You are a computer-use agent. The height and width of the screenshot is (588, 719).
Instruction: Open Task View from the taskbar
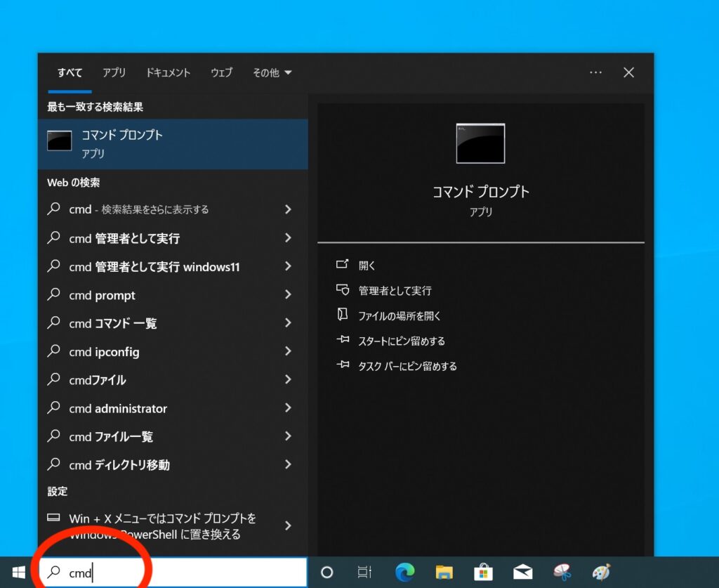[364, 572]
